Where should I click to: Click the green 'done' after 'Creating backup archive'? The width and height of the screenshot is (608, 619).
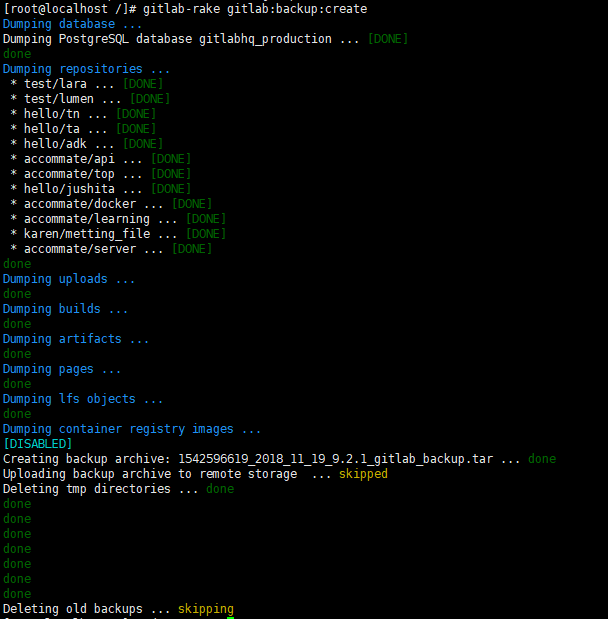coord(542,459)
